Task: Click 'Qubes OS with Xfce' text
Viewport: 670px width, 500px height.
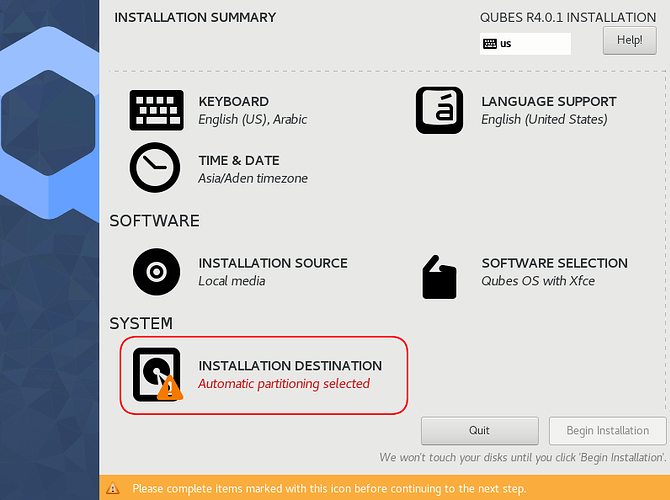Action: tap(538, 281)
